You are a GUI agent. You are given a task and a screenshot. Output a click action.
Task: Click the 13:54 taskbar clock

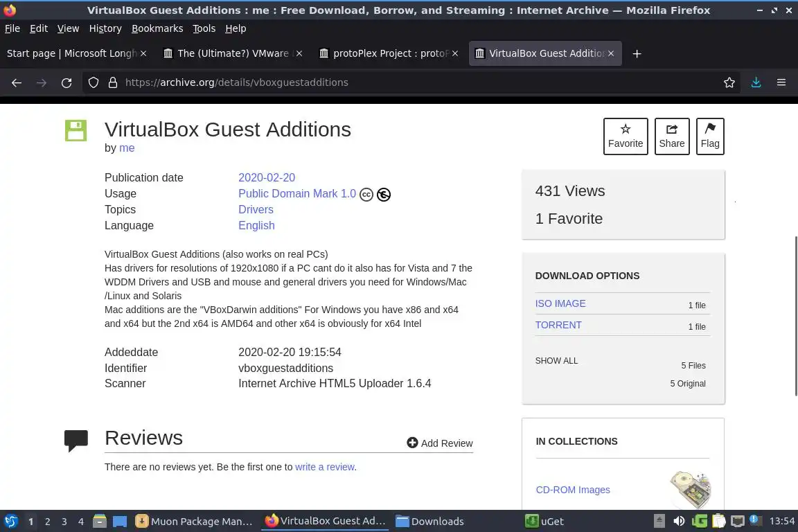pos(781,522)
